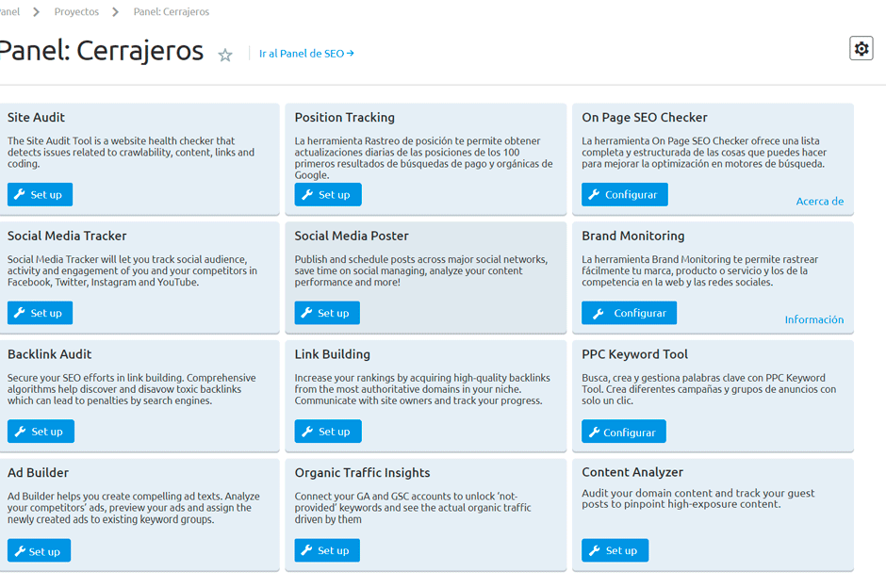The image size is (886, 588).
Task: Star the Cerrajeros project as favorite
Action: coord(225,56)
